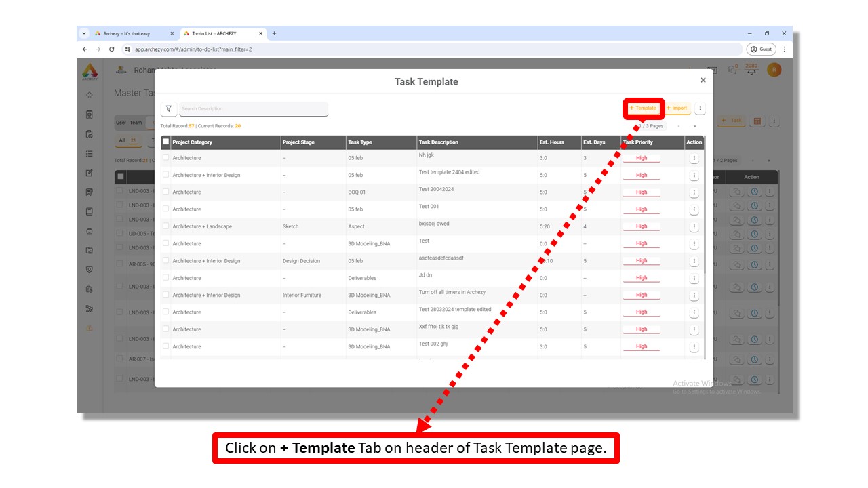Click the browser address bar
The height and width of the screenshot is (488, 868).
point(432,49)
